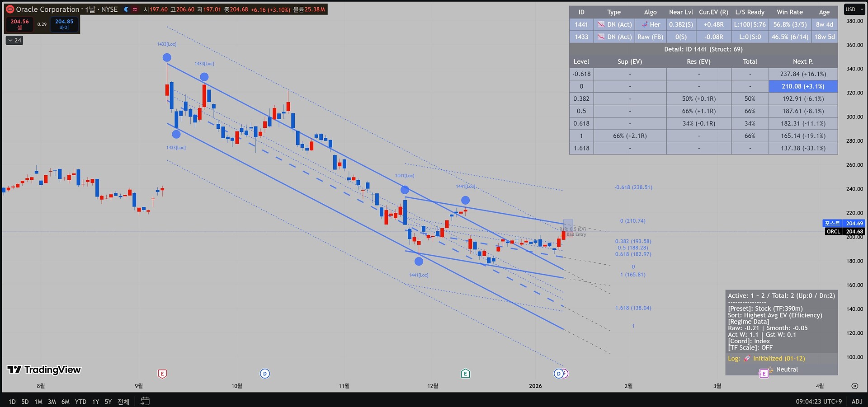Viewport: 868px width, 407px height.
Task: Open the go-to-date calendar icon
Action: click(x=145, y=401)
